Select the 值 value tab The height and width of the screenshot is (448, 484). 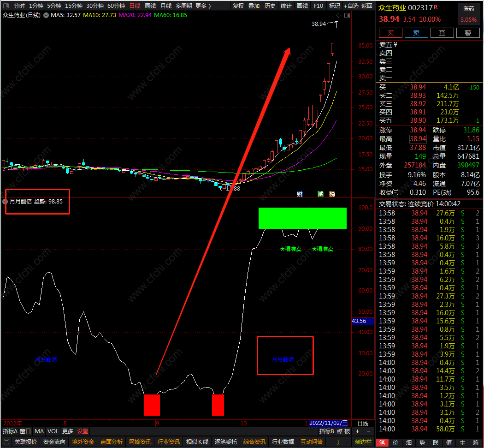[449, 443]
